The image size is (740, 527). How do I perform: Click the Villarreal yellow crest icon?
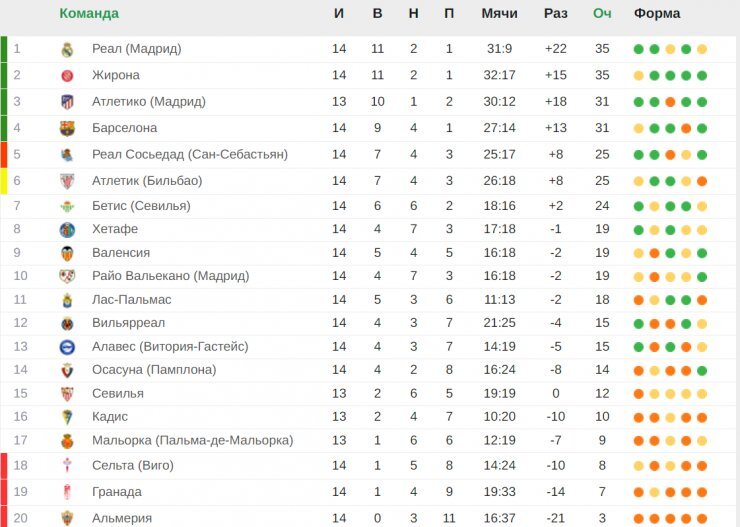[x=67, y=324]
